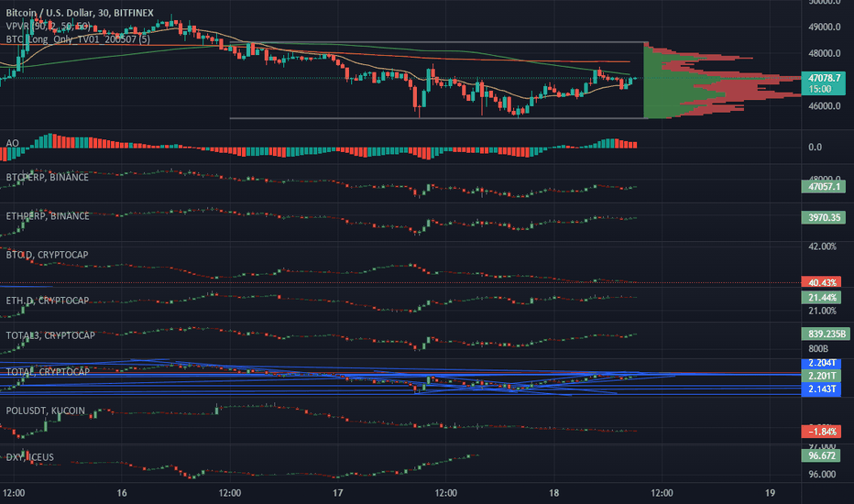This screenshot has width=854, height=504.
Task: Click the current price label 47078.7
Action: (824, 83)
